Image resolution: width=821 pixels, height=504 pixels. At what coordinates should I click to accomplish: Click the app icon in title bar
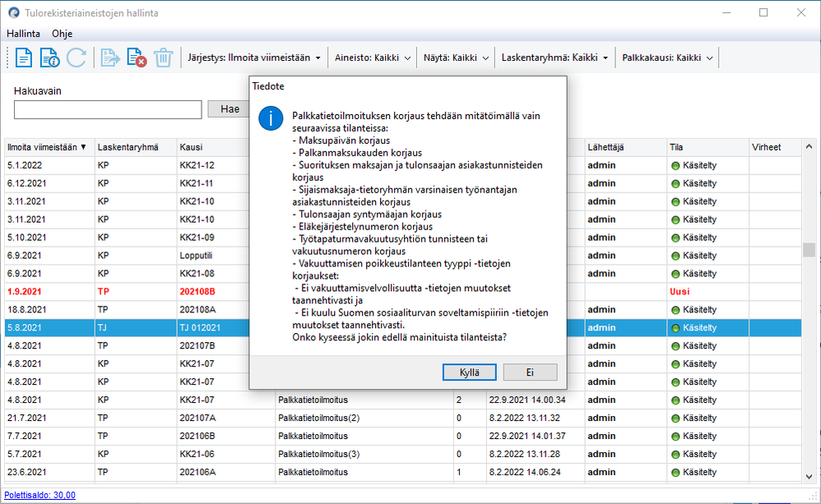point(14,12)
